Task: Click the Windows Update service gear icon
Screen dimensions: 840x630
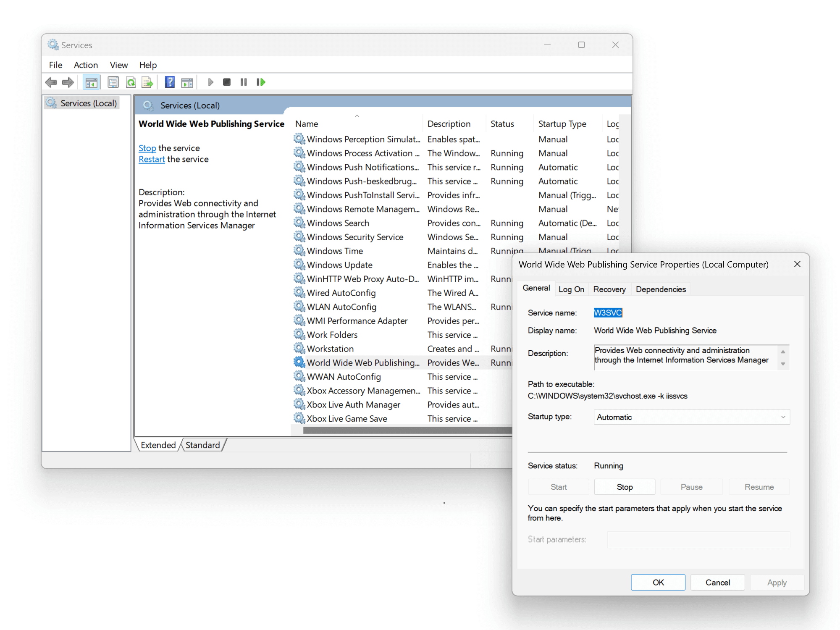Action: pyautogui.click(x=299, y=265)
